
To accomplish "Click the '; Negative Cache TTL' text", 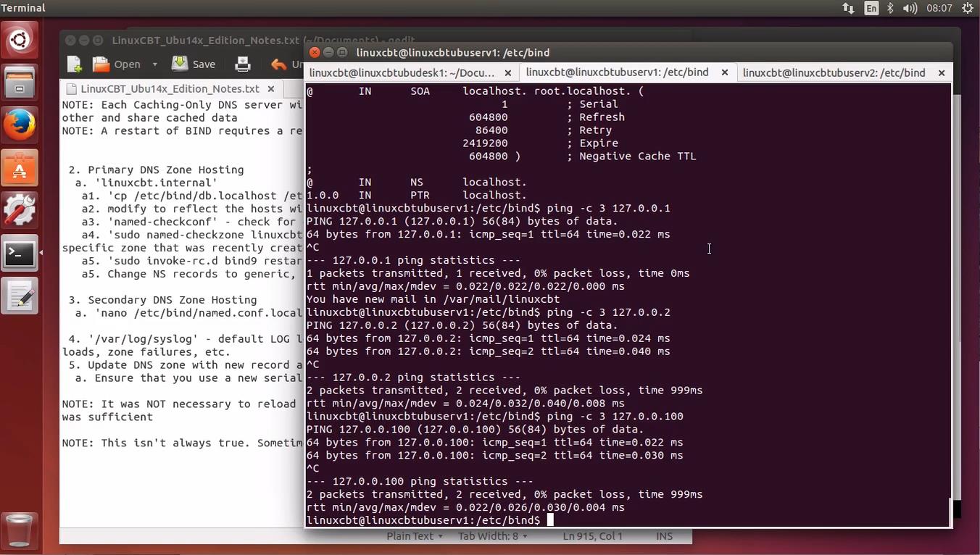I will (x=631, y=157).
